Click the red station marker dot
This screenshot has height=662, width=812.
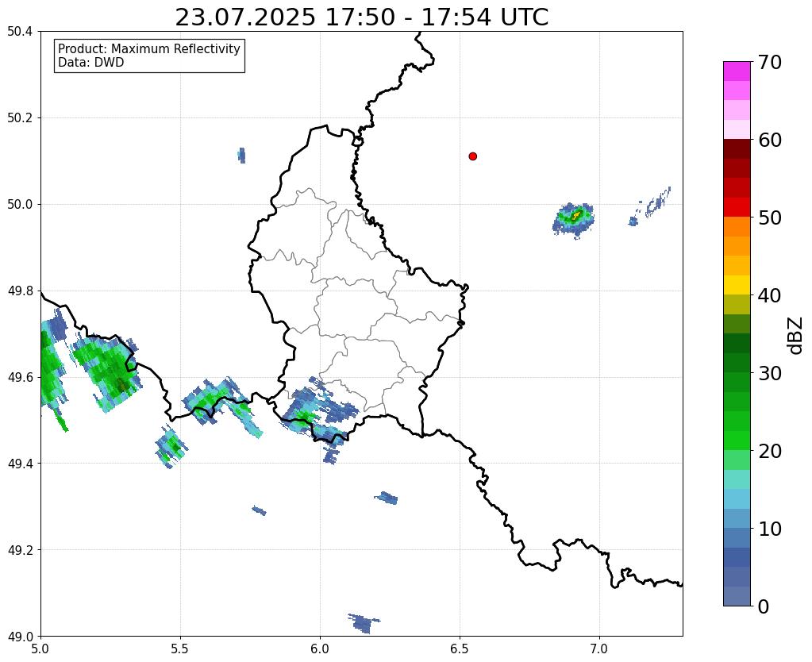click(x=473, y=156)
